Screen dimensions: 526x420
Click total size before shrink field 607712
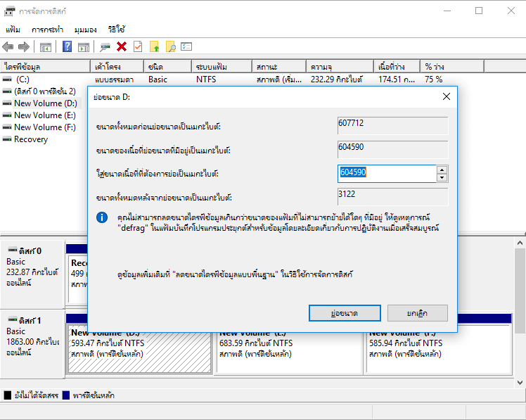point(392,125)
